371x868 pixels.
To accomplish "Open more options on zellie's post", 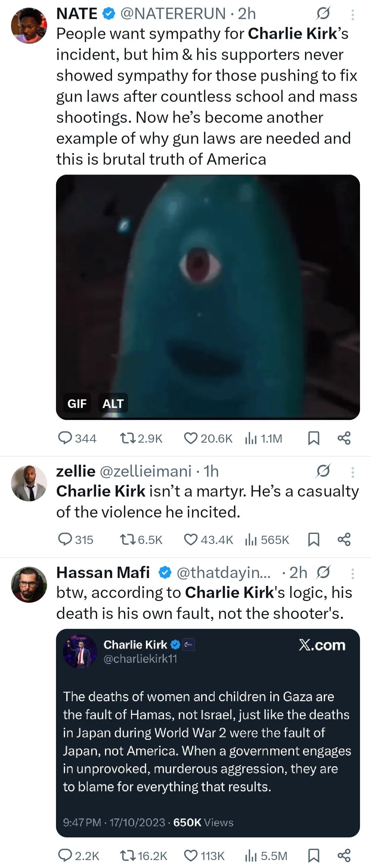I will tap(352, 472).
